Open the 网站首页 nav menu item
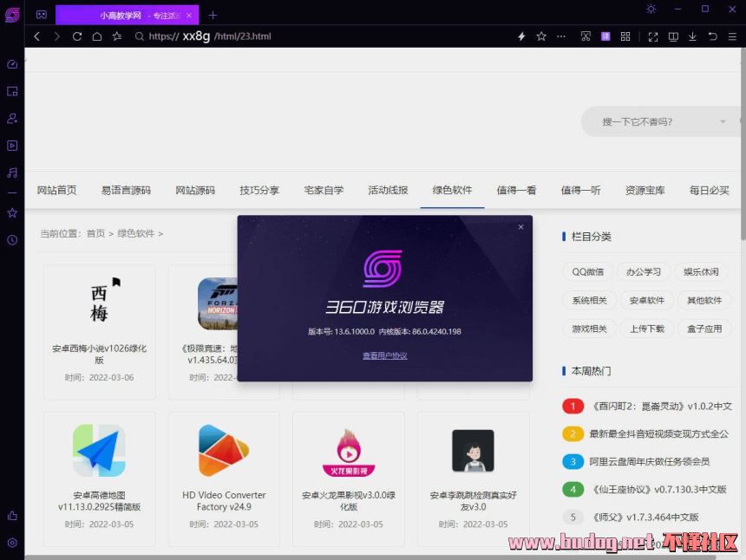This screenshot has height=560, width=746. (56, 190)
